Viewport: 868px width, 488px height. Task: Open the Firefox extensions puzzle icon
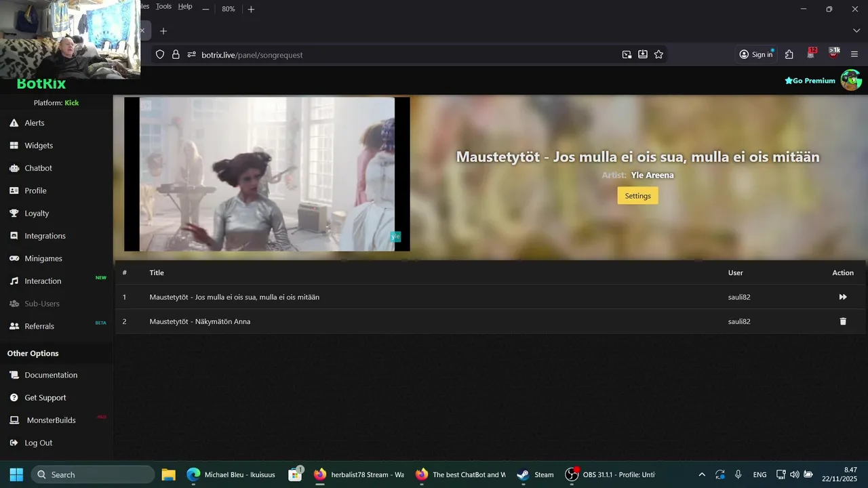pos(789,54)
